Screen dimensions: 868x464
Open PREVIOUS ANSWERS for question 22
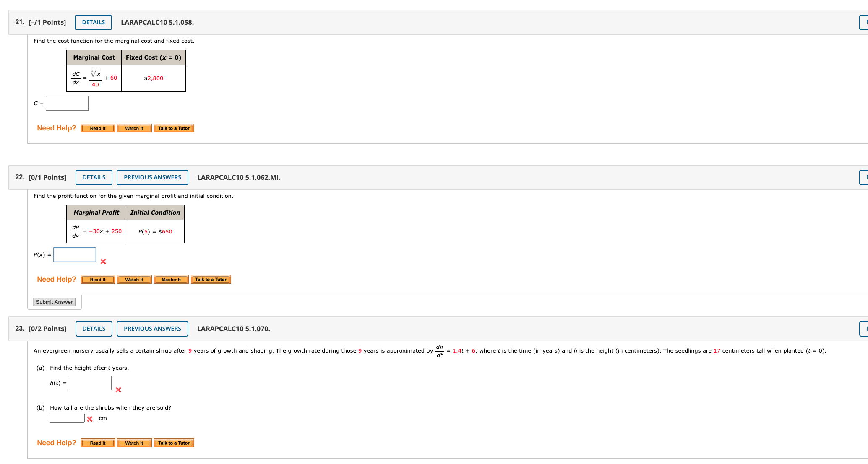pos(152,178)
